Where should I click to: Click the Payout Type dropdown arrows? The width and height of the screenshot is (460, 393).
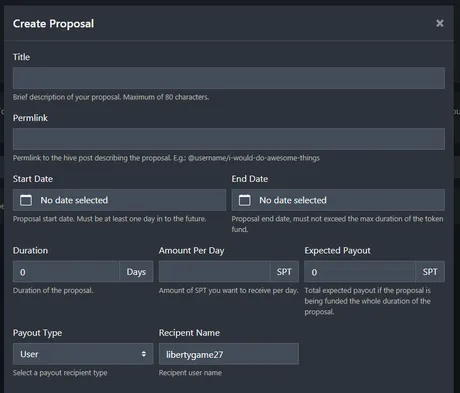coord(144,354)
